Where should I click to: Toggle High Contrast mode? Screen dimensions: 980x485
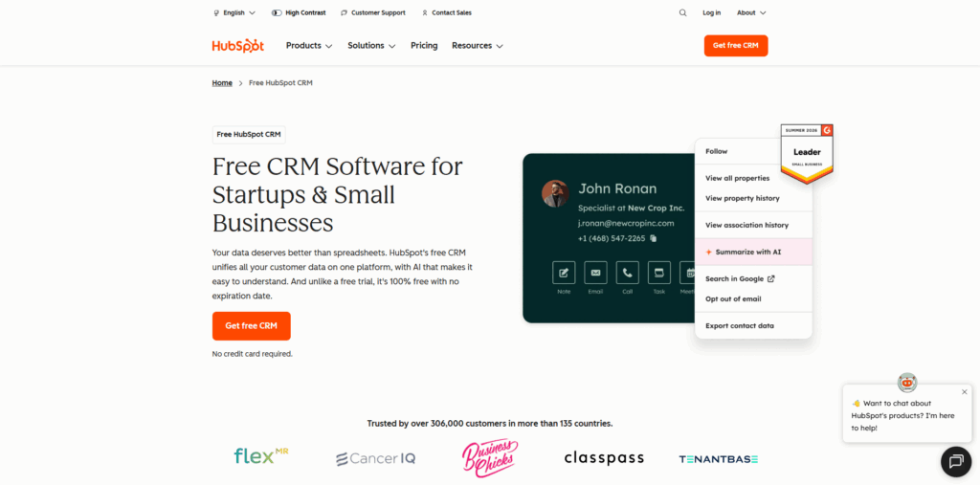click(299, 12)
